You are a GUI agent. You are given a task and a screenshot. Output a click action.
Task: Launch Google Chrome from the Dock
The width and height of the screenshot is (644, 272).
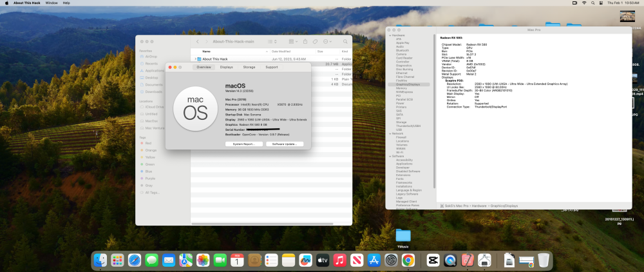(x=408, y=260)
